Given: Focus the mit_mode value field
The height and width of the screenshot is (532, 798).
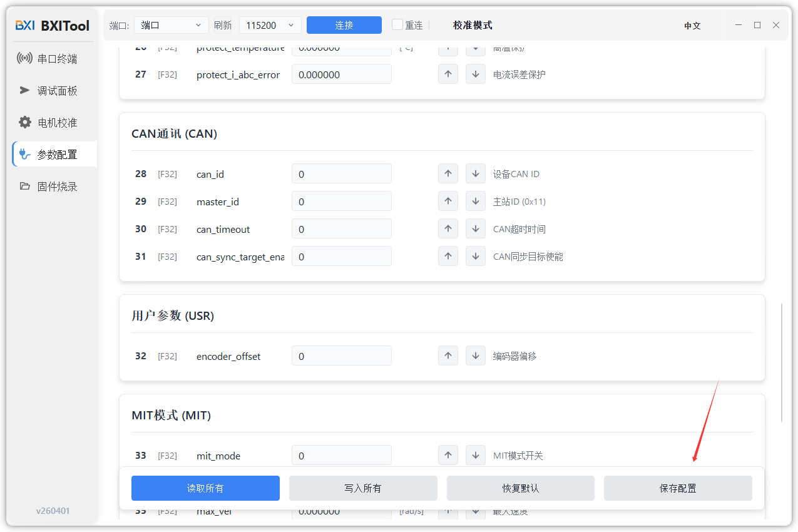Looking at the screenshot, I should click(342, 455).
